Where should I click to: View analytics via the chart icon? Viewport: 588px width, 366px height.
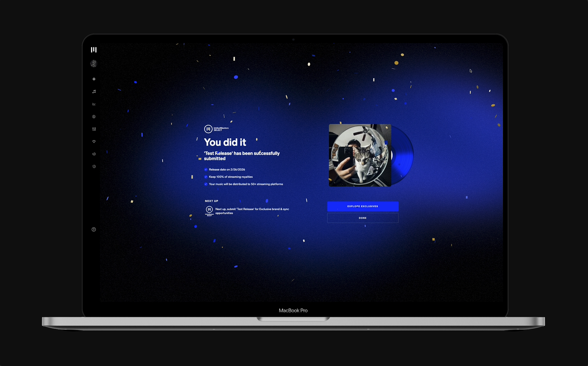pos(94,104)
